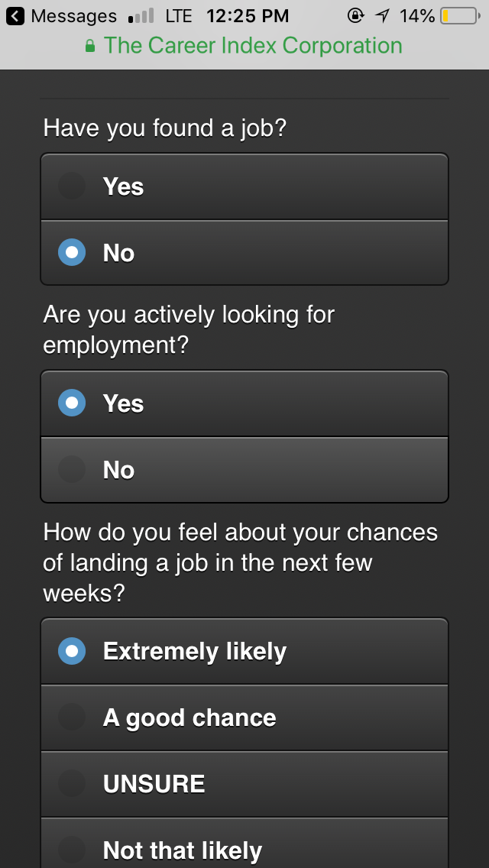The width and height of the screenshot is (489, 868).
Task: Tap the battery level icon
Action: click(458, 15)
